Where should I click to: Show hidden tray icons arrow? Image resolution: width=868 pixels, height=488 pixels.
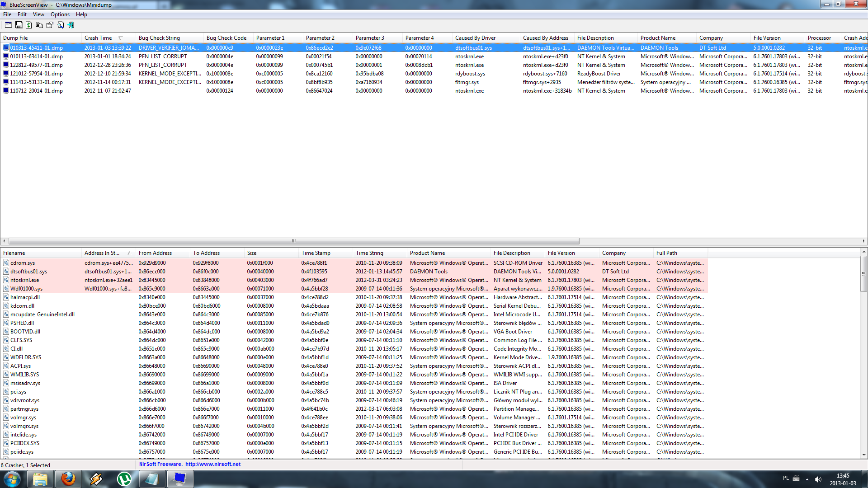(807, 479)
